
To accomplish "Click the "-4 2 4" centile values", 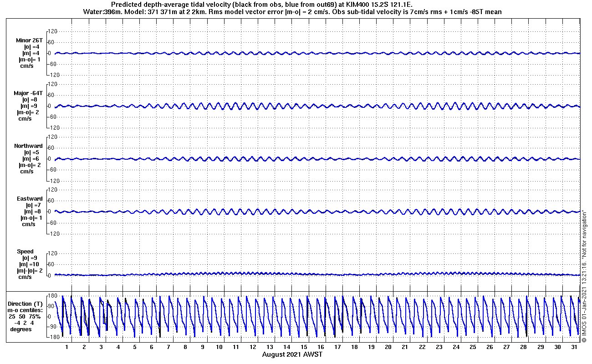I will 24,323.
